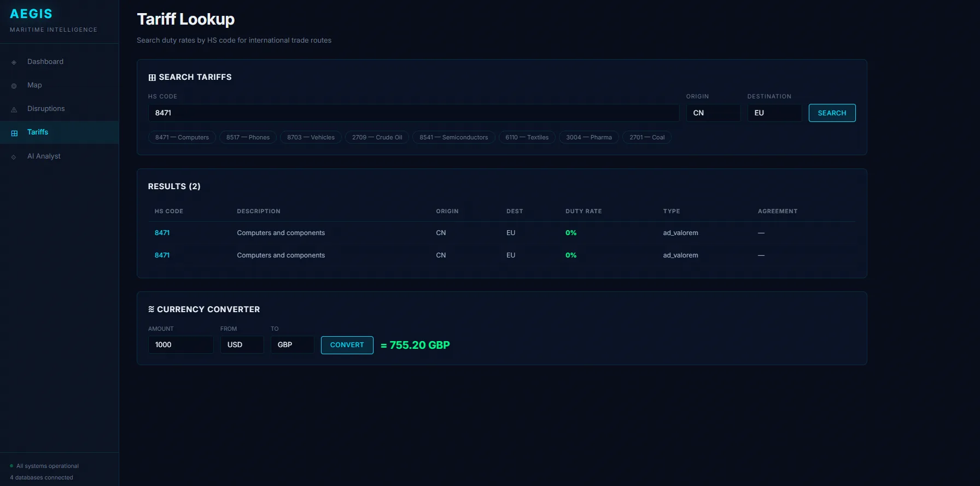980x486 pixels.
Task: Click the AI Analyst diamond icon
Action: click(x=14, y=157)
